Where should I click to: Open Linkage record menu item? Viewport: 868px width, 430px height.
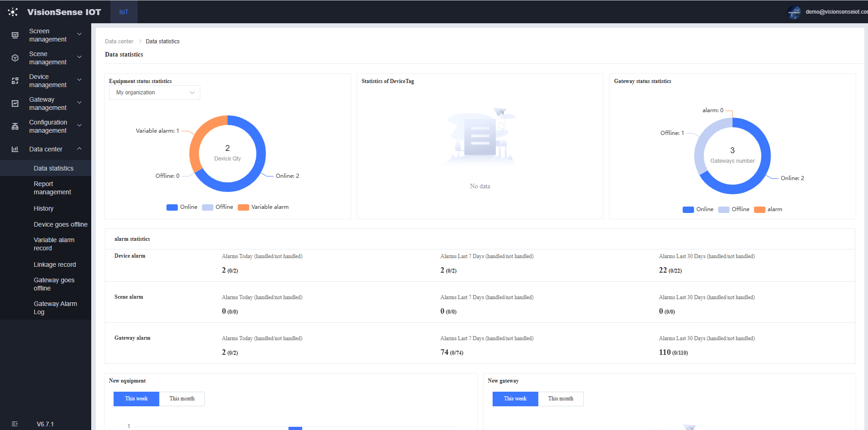coord(46,264)
